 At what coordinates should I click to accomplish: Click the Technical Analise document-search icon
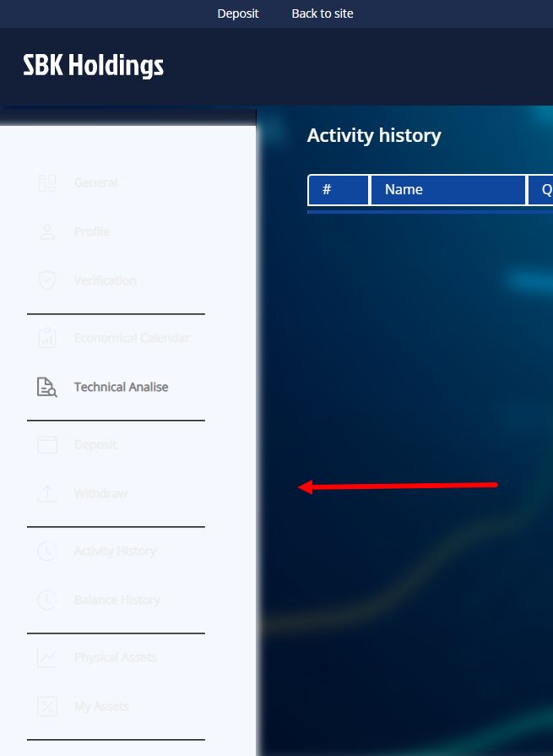point(47,387)
